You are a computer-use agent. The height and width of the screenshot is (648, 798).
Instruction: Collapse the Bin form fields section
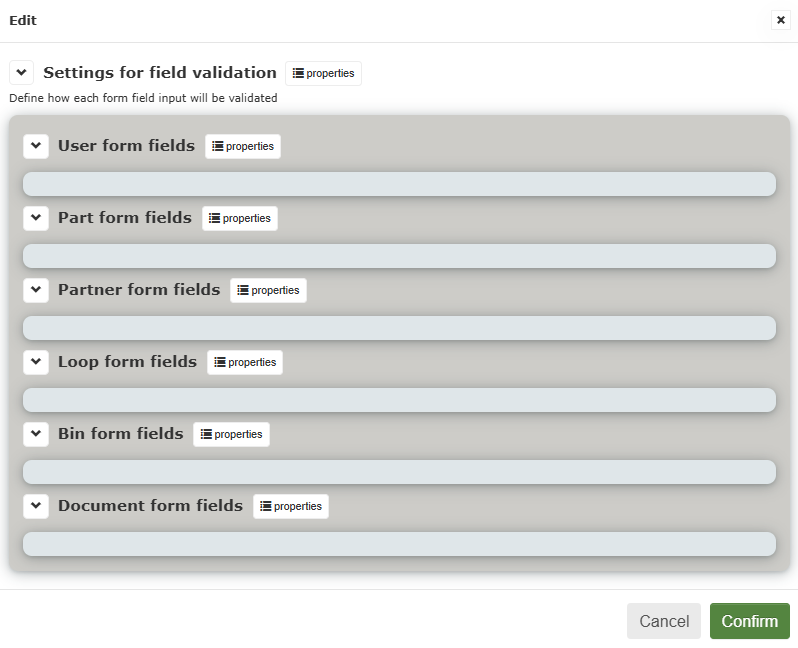click(36, 434)
